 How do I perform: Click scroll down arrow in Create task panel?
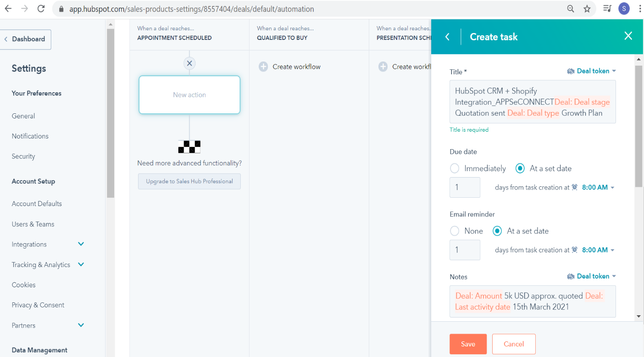tap(638, 317)
